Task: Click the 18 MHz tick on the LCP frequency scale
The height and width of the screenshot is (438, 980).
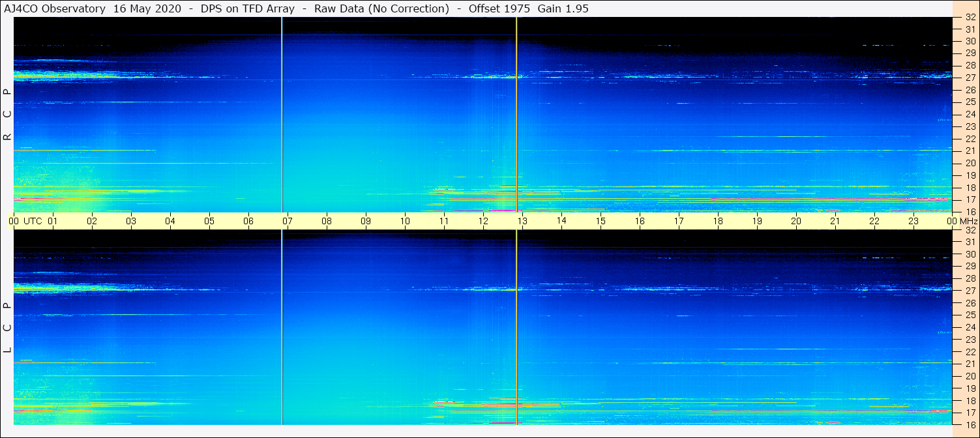Action: pos(970,400)
